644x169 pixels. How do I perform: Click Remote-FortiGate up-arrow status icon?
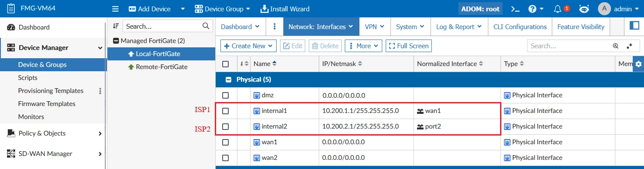(131, 67)
